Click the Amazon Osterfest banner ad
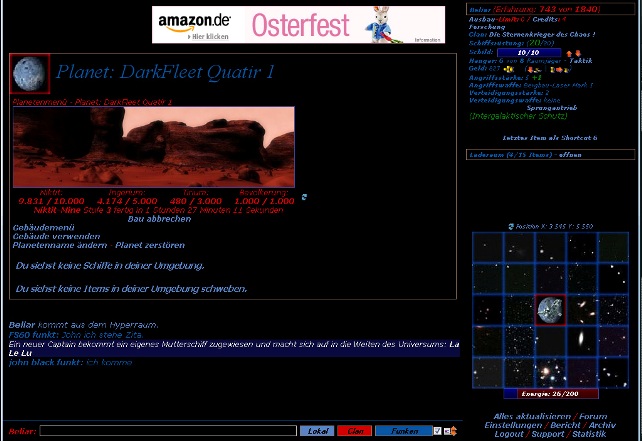The image size is (642, 441). pos(298,25)
